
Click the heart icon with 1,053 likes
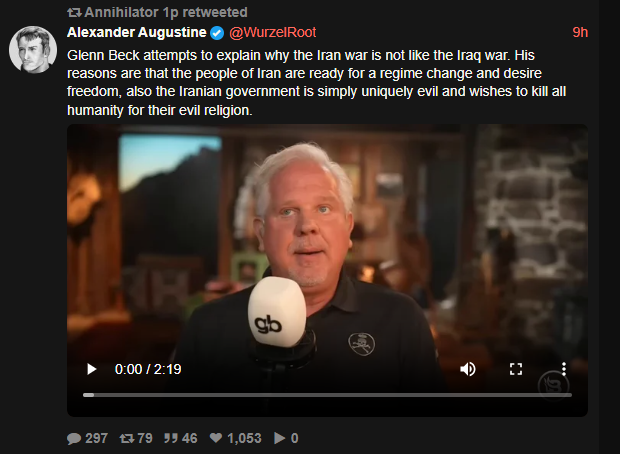click(x=216, y=438)
